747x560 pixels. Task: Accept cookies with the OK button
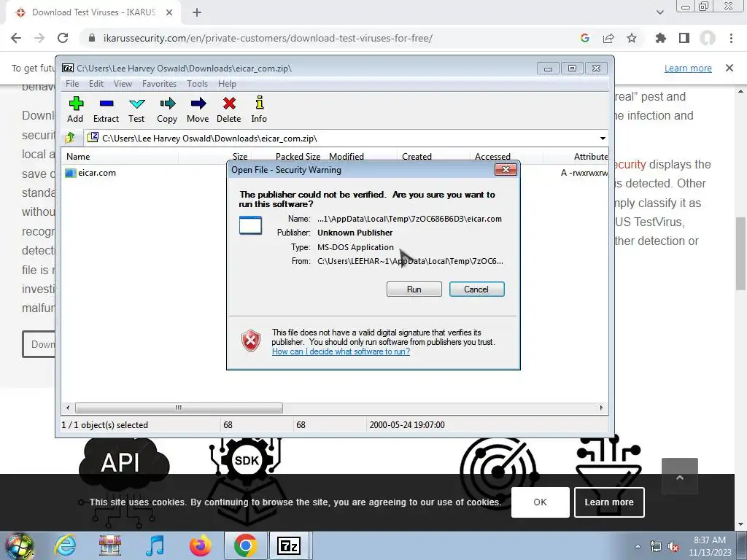541,502
